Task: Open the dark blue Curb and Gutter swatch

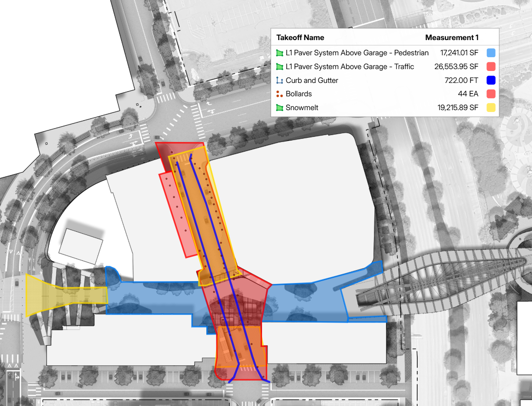Action: tap(491, 80)
